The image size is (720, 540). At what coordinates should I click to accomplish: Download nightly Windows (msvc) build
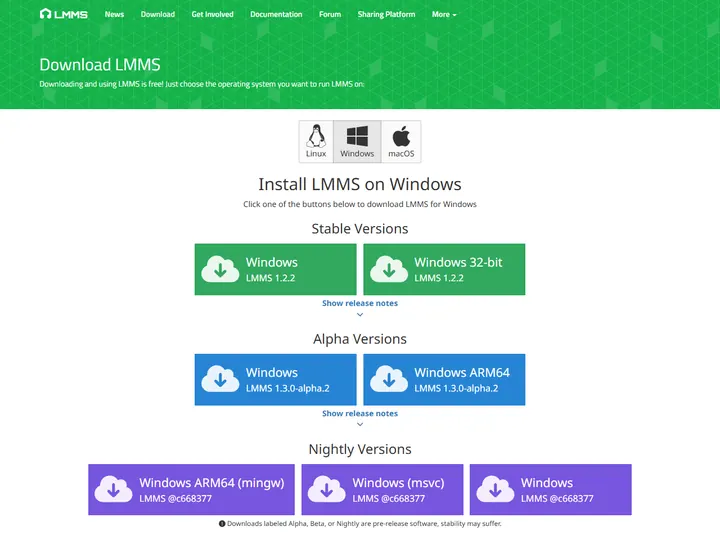coord(382,489)
